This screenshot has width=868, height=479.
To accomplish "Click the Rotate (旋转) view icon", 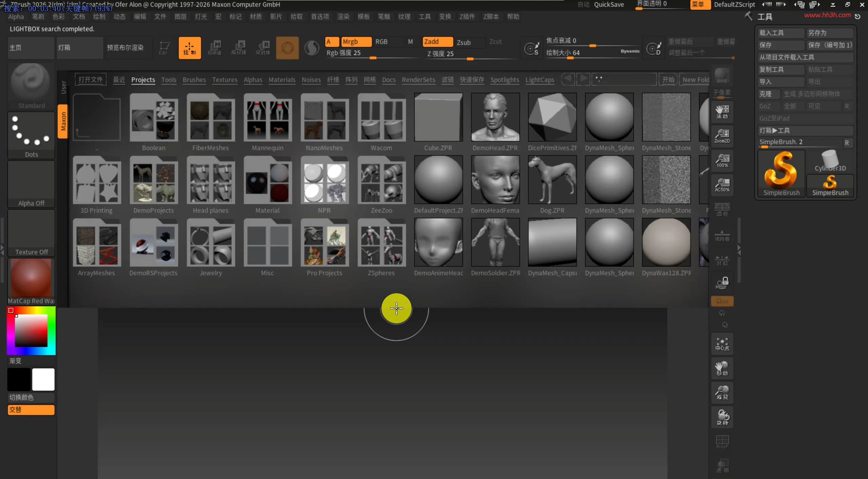I will pos(722,417).
